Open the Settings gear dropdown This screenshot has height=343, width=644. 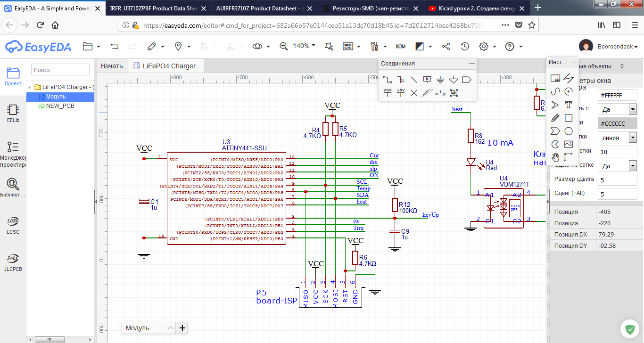point(488,46)
